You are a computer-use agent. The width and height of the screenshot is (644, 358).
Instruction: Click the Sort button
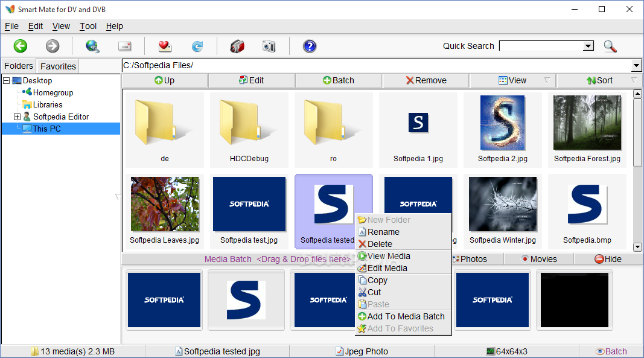pos(600,80)
